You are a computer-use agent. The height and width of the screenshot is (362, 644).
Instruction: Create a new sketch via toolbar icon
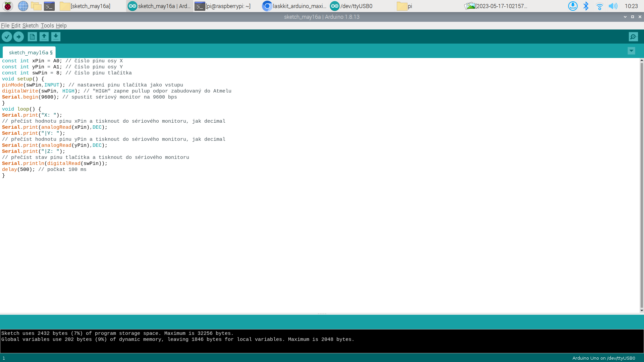[x=32, y=37]
